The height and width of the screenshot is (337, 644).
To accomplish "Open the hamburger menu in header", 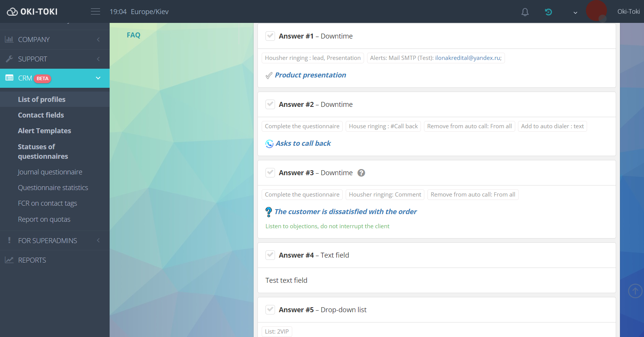I will [95, 12].
